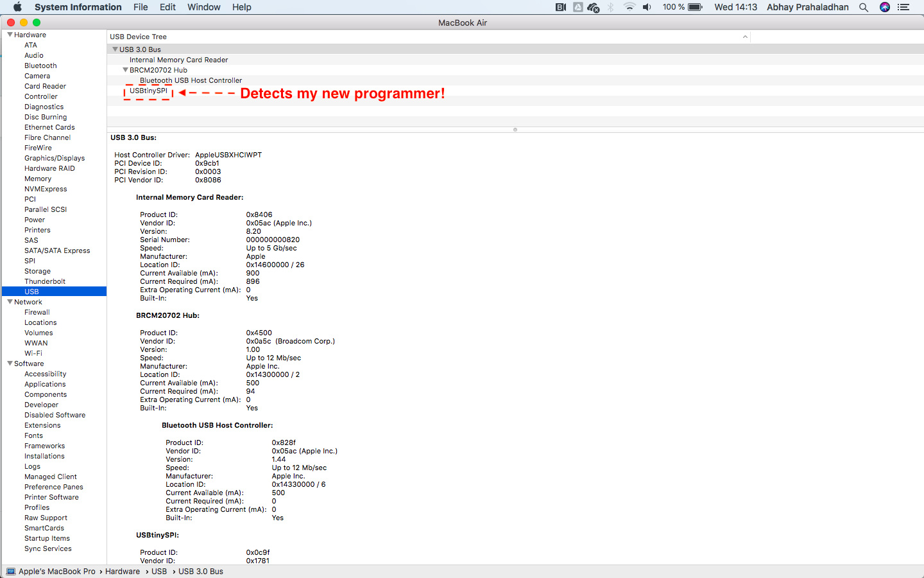Click the Bluetooth status icon in menu bar

pyautogui.click(x=611, y=7)
